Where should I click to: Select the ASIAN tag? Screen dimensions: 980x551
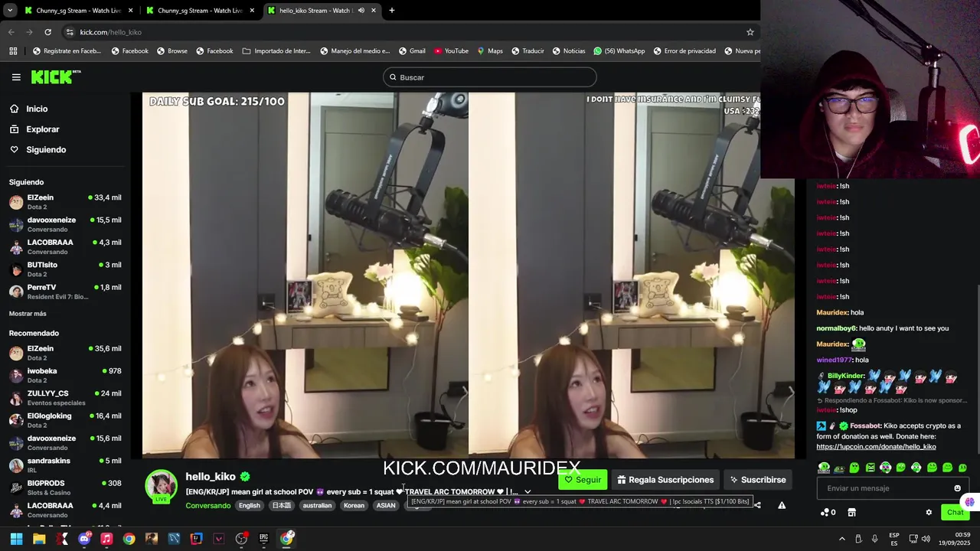(x=386, y=506)
